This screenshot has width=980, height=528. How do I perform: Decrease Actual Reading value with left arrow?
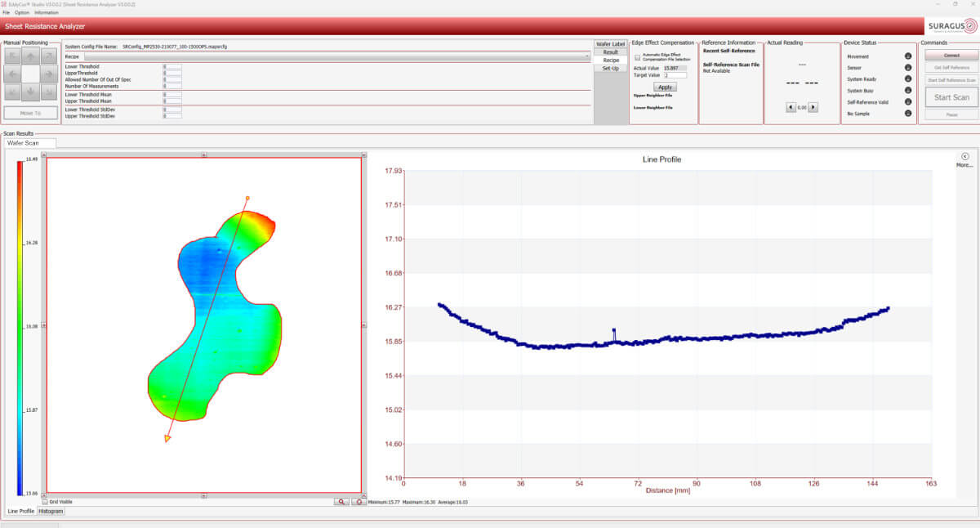790,107
